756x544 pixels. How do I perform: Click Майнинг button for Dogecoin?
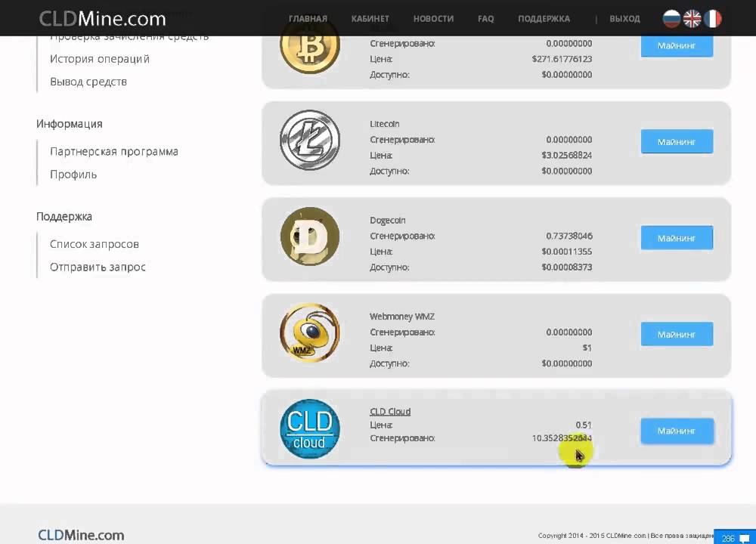coord(677,237)
